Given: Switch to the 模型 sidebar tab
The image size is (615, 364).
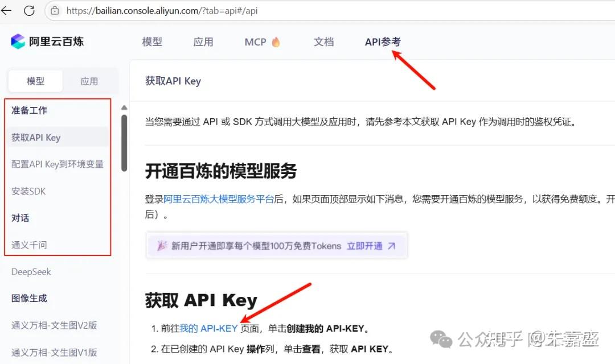Looking at the screenshot, I should pos(35,81).
